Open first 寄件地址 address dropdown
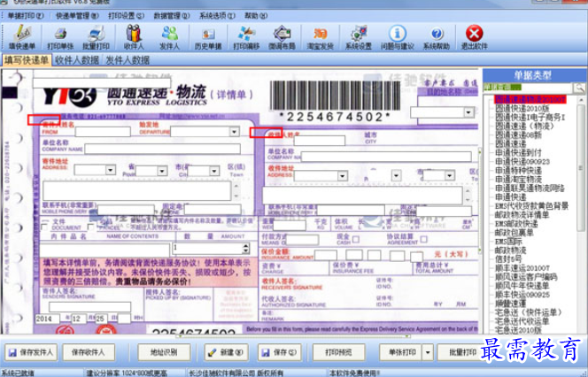 tap(110, 170)
